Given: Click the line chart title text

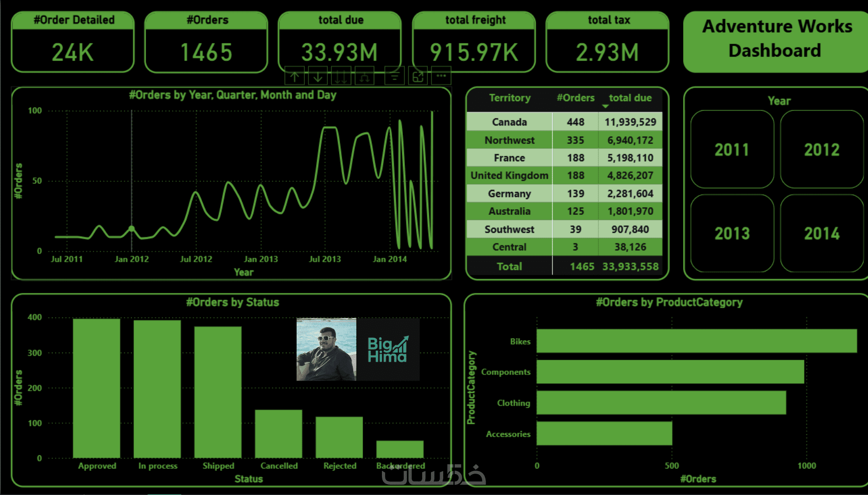Looking at the screenshot, I should tap(232, 95).
